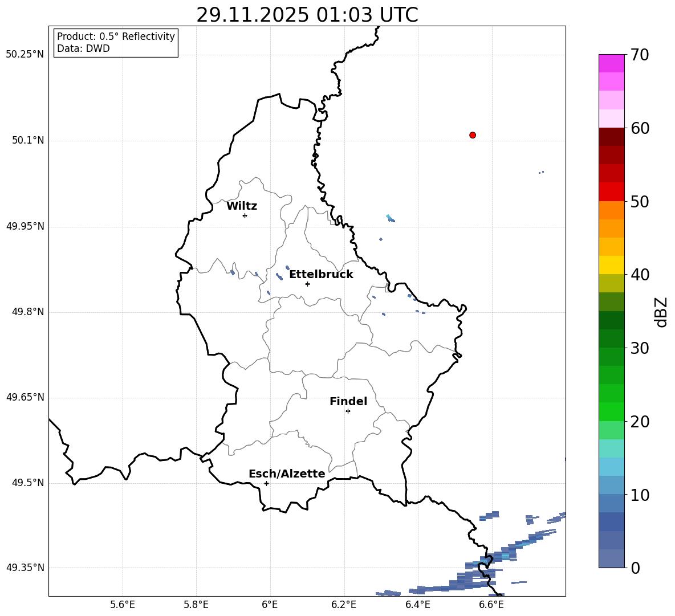Click the Product: 0.5° Reflectivity text
Image resolution: width=675 pixels, height=616 pixels.
pyautogui.click(x=116, y=36)
